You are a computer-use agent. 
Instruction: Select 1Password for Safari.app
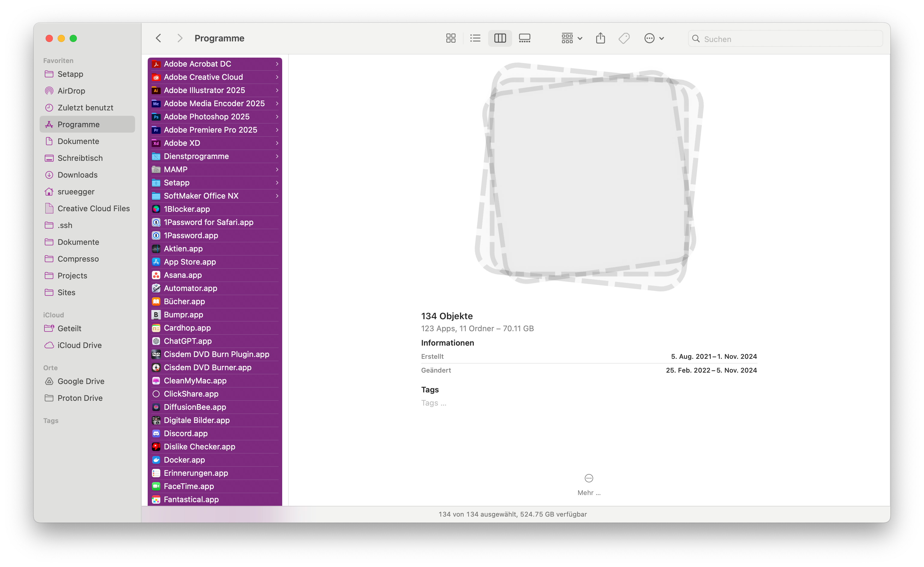click(x=215, y=222)
